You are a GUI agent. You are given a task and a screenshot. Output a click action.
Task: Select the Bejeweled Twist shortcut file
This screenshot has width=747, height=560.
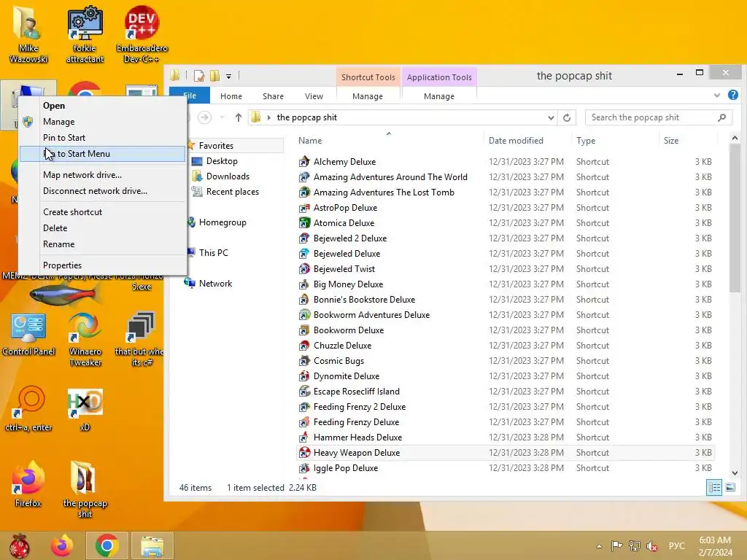pos(344,269)
